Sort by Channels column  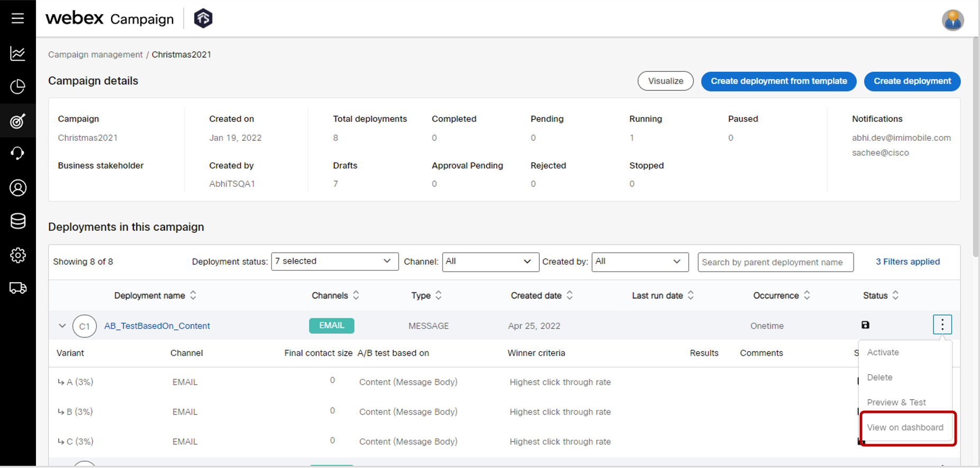click(356, 295)
